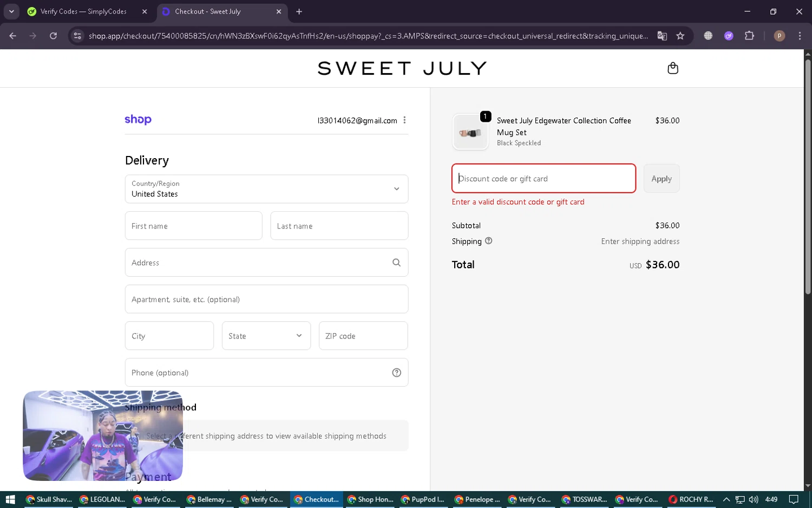Click the translate page icon

(662, 36)
